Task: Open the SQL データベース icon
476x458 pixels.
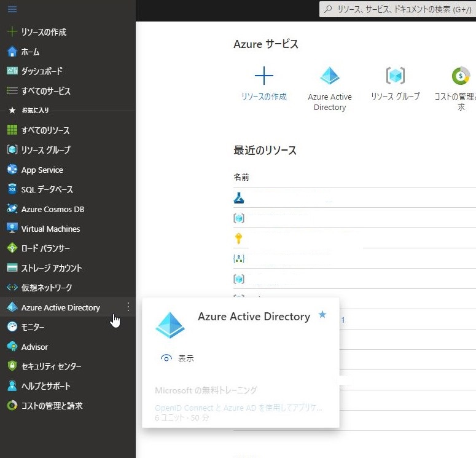Action: [12, 189]
